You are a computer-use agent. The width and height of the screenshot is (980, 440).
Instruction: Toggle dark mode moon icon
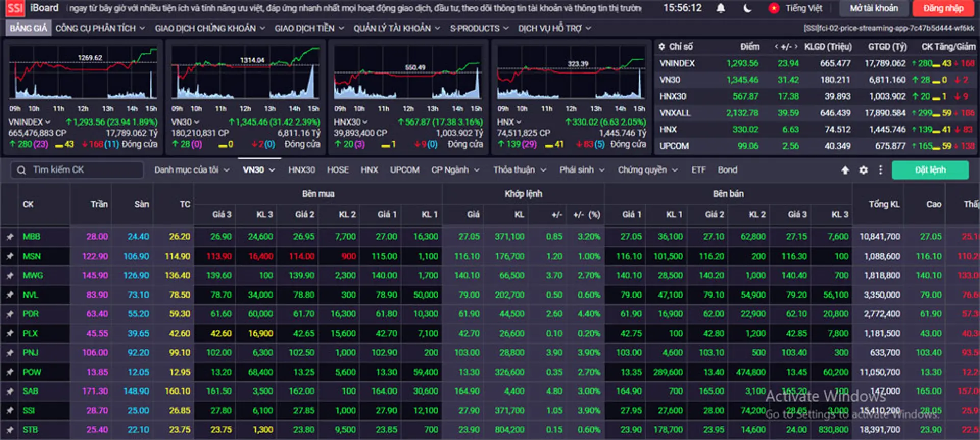tap(747, 8)
